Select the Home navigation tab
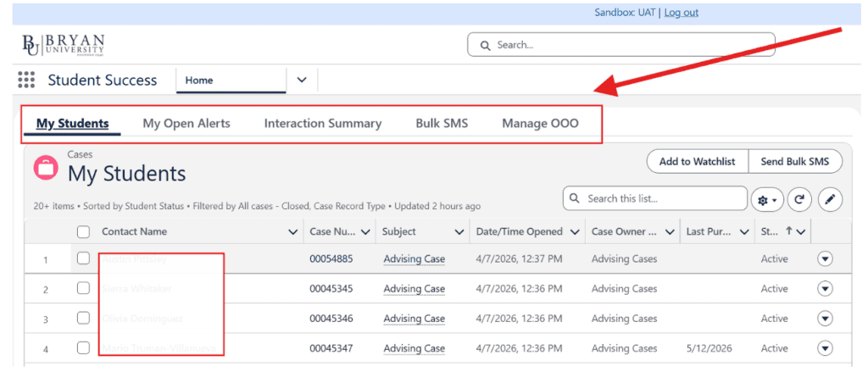Image resolution: width=868 pixels, height=372 pixels. [231, 81]
